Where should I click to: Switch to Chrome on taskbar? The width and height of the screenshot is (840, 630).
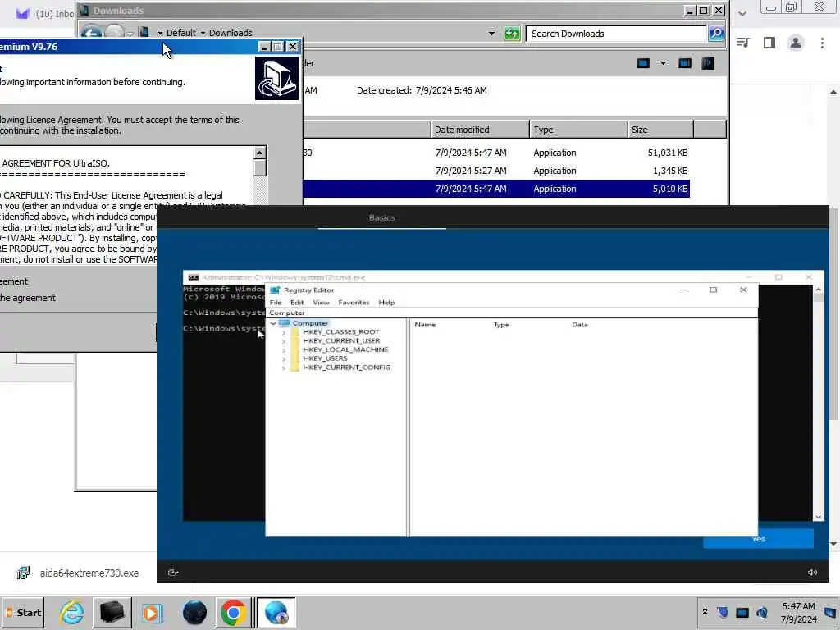click(x=233, y=612)
